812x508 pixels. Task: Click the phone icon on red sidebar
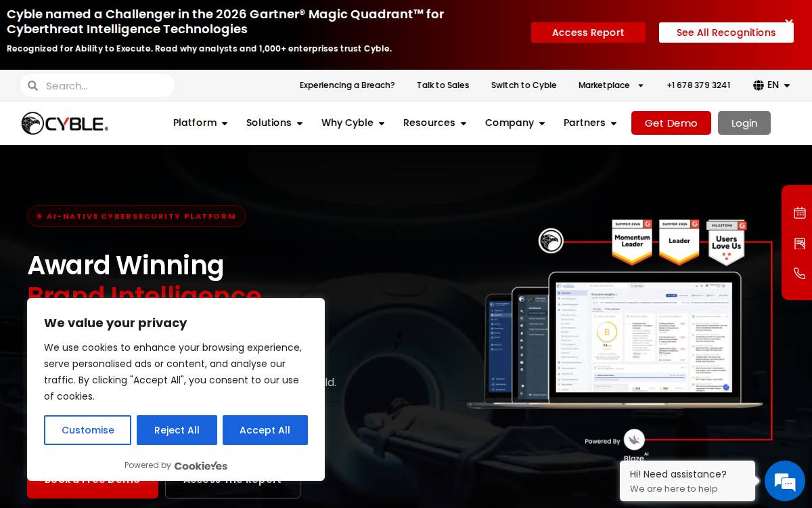tap(800, 274)
